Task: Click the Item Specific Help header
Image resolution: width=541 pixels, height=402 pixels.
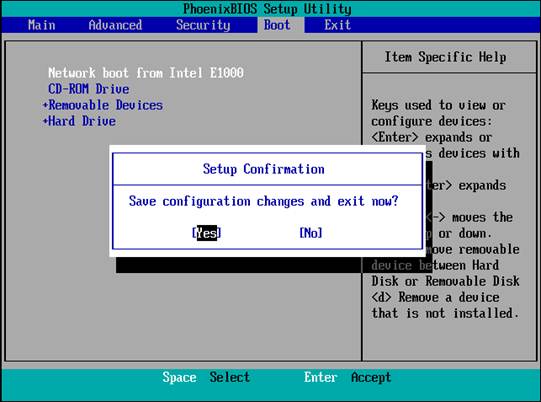Action: pyautogui.click(x=445, y=57)
